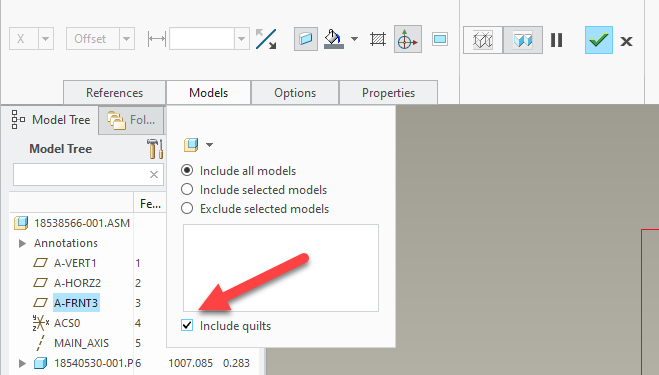659x375 pixels.
Task: Toggle cap surface display icon
Action: pos(306,39)
